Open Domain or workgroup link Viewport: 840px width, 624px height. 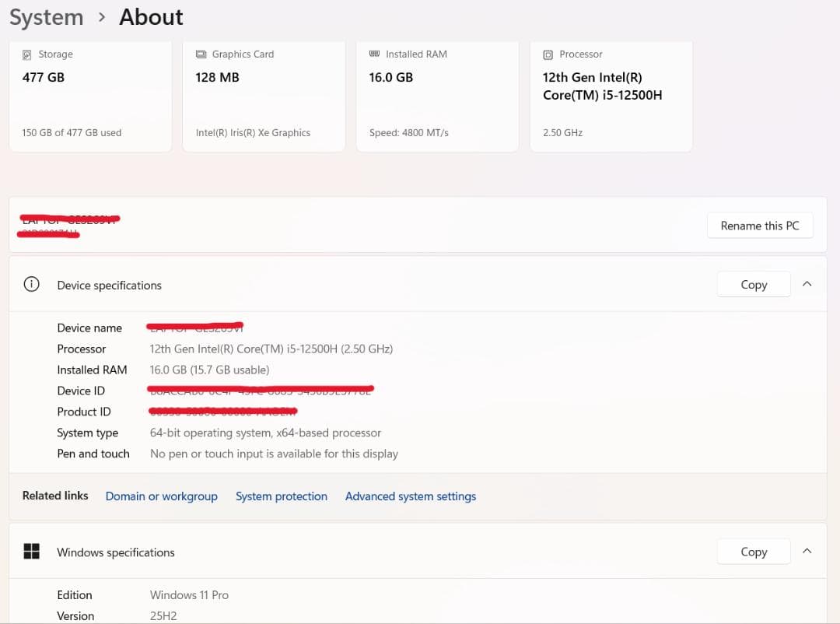coord(161,496)
